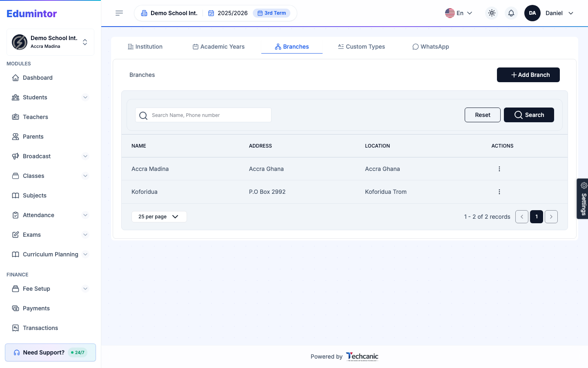Switch to the Custom Types tab
This screenshot has height=368, width=588.
click(362, 47)
